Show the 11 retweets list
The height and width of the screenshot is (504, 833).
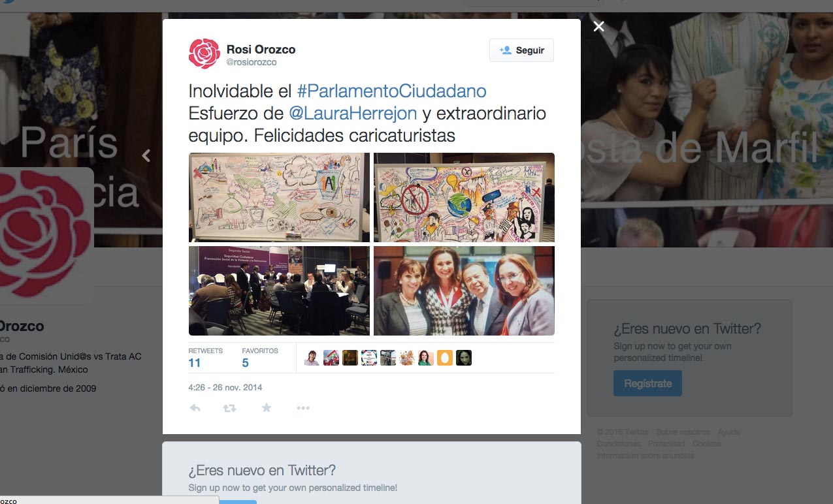click(x=205, y=358)
